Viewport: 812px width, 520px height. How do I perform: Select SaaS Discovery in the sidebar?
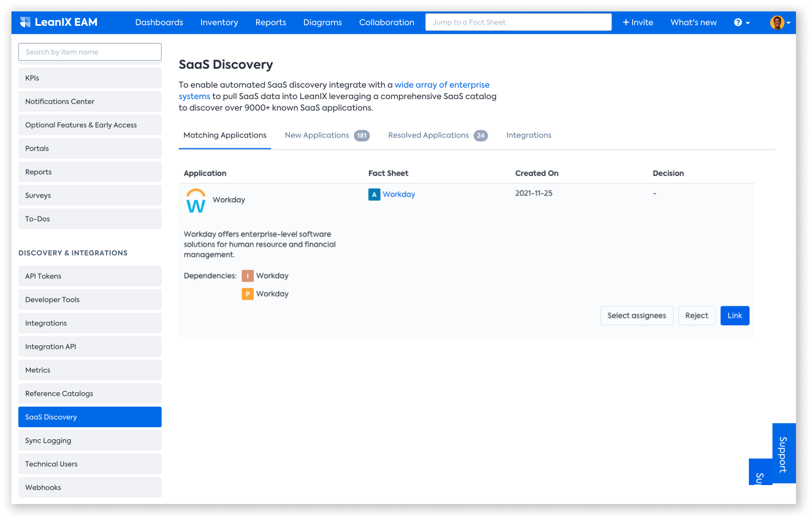pyautogui.click(x=90, y=417)
